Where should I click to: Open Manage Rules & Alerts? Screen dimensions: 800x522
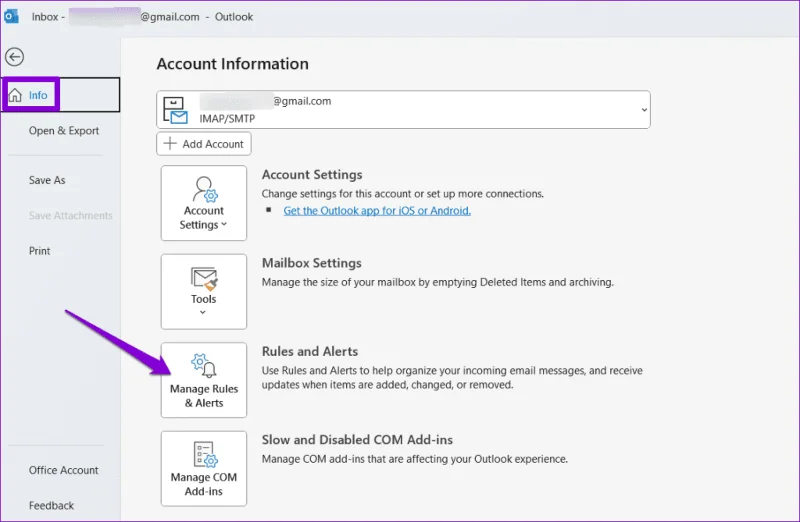(204, 380)
